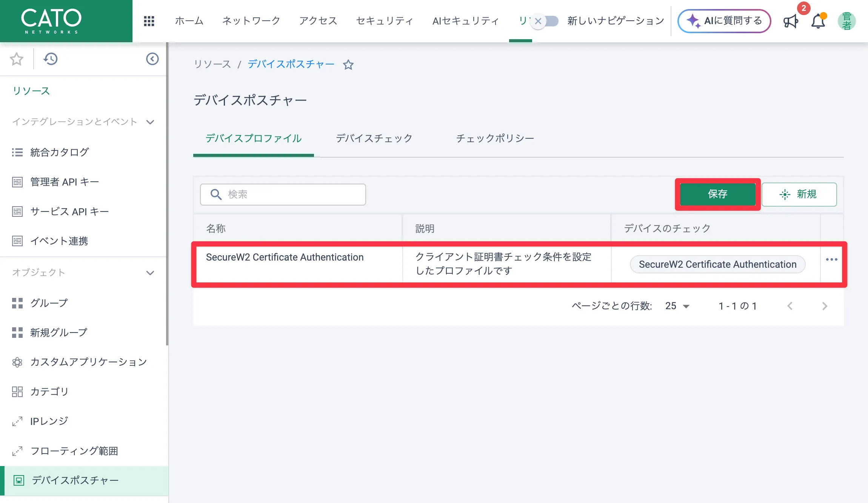Toggle the 新しいナビゲーション switch
The width and height of the screenshot is (868, 503).
click(x=545, y=21)
